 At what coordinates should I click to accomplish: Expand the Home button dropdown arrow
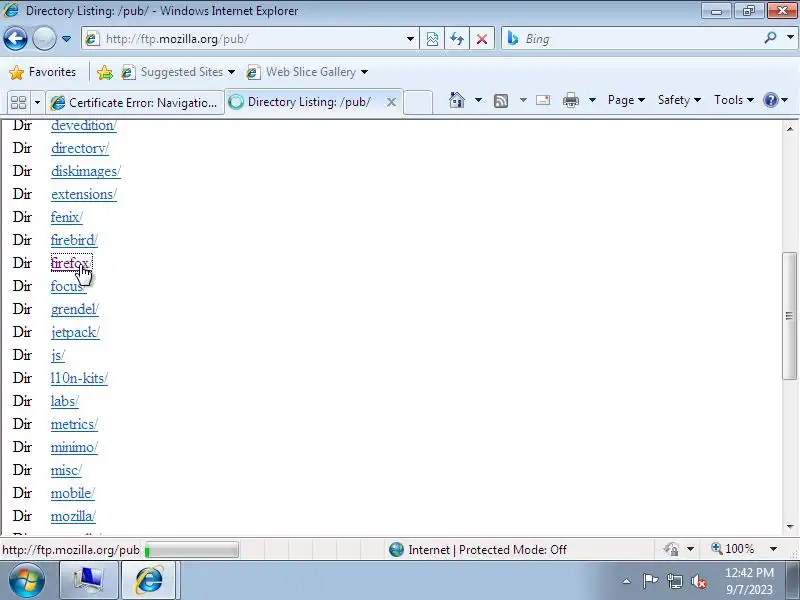coord(478,100)
